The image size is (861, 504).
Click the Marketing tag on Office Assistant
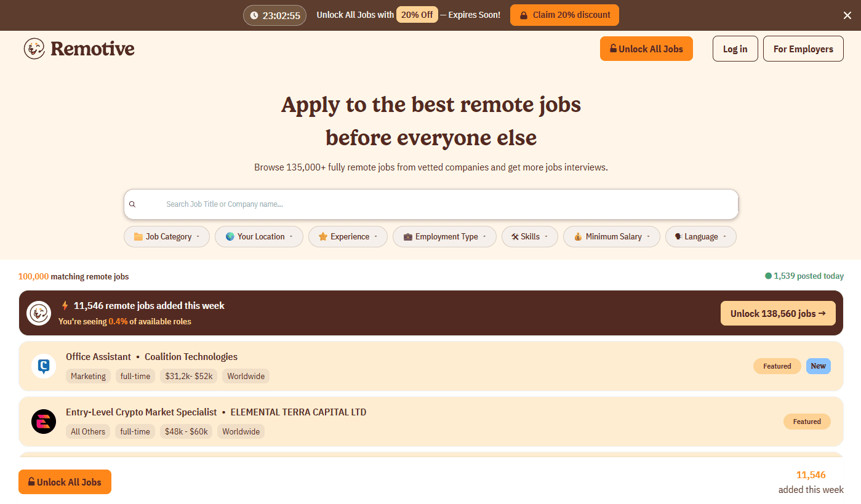click(88, 376)
